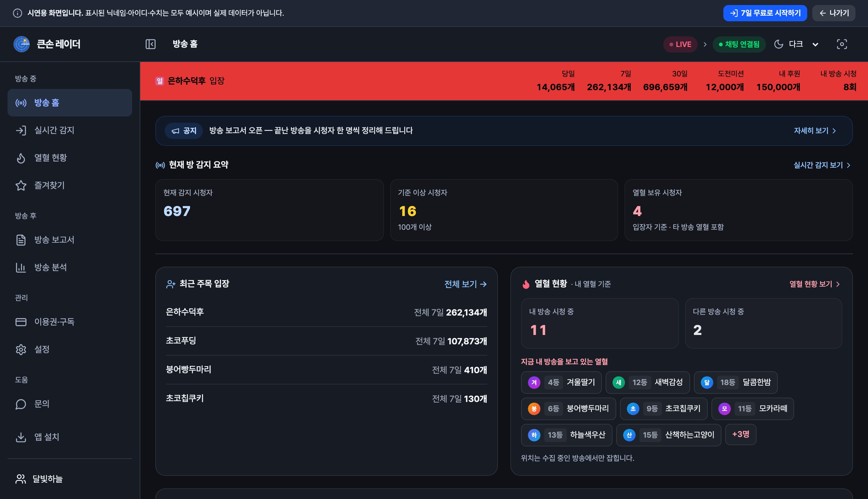Click 전체 보기 in 최근 주목 입장
868x499 pixels.
(465, 284)
